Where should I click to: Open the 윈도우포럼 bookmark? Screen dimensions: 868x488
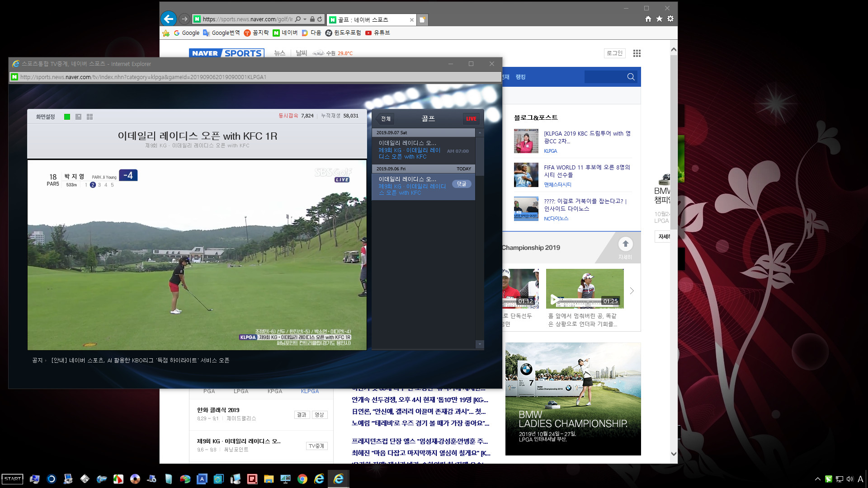pos(343,33)
